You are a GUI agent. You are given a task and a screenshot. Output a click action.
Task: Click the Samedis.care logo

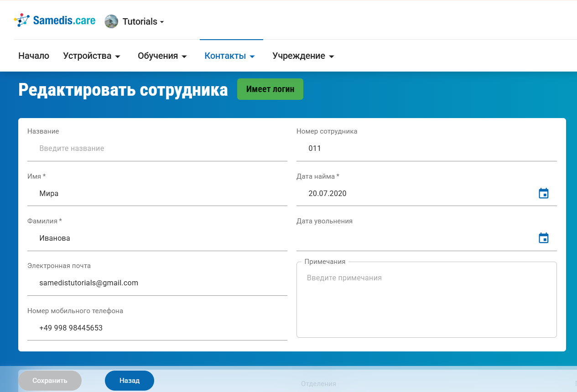click(54, 20)
